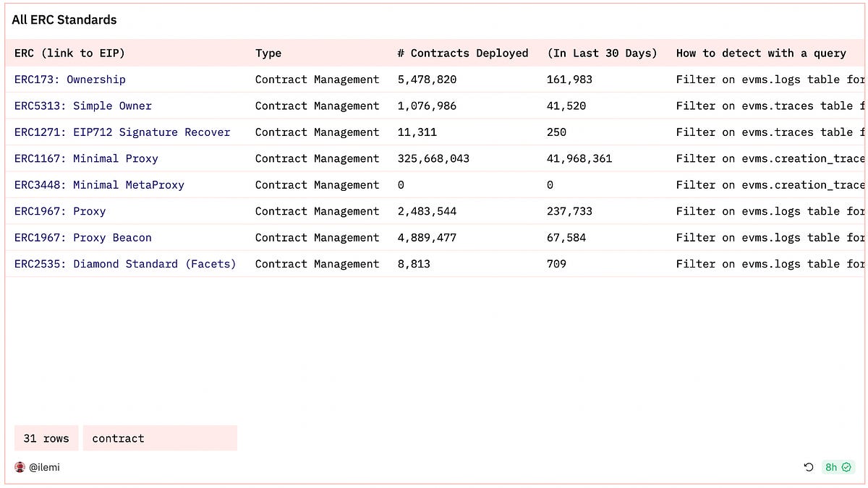Viewport: 868px width, 488px height.
Task: Visit ERC1167: Minimal Proxy link
Action: (x=87, y=158)
